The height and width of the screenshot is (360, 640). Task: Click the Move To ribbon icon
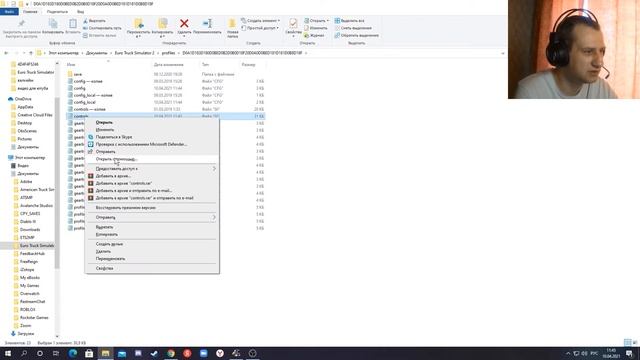[138, 24]
